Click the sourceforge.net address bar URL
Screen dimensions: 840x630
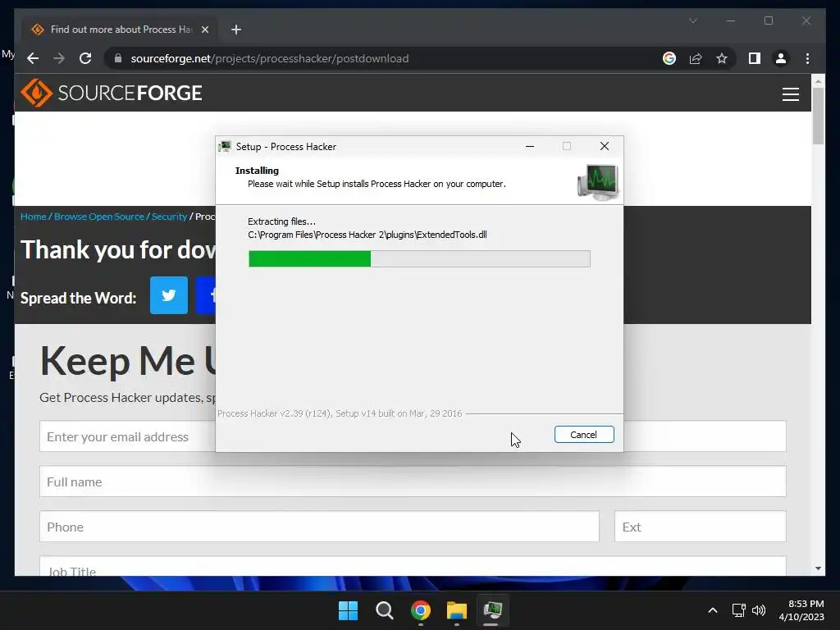tap(269, 58)
